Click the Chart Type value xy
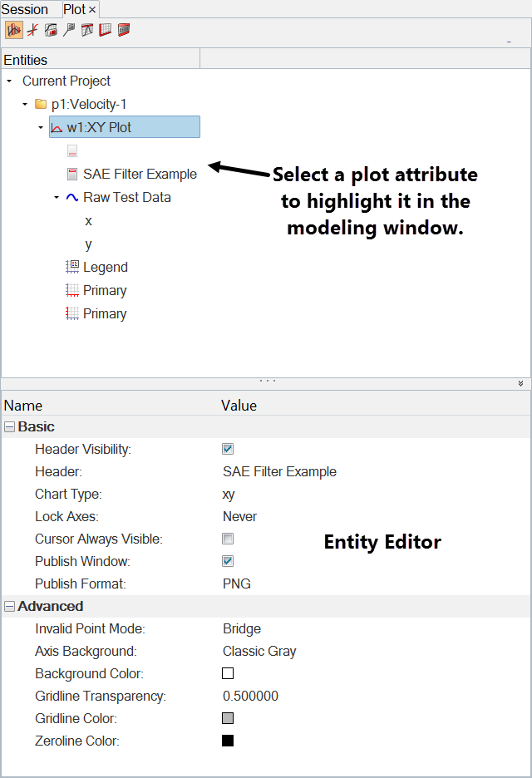The height and width of the screenshot is (778, 532). tap(229, 494)
